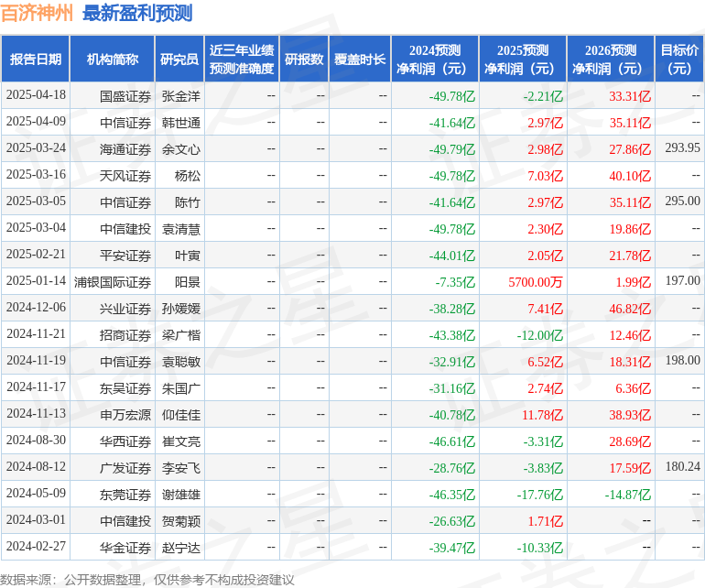Click the 数据来源 footer note
Image resolution: width=705 pixels, height=588 pixels.
(147, 580)
